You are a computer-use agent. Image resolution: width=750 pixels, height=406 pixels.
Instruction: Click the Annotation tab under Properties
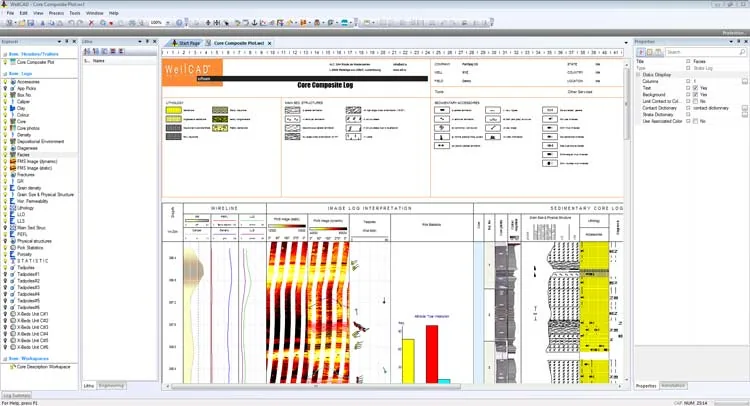tap(673, 385)
